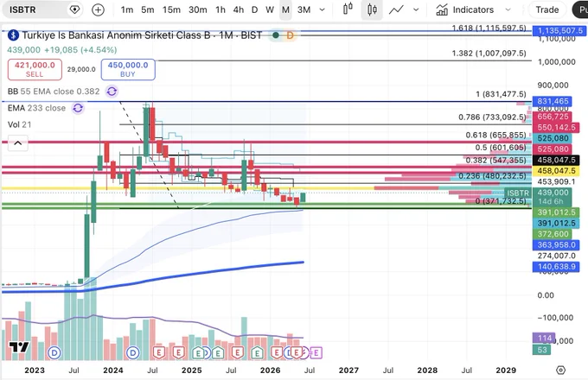Click refresh icon next to BB indicator
Viewport: 588px width, 380px height.
pos(112,91)
